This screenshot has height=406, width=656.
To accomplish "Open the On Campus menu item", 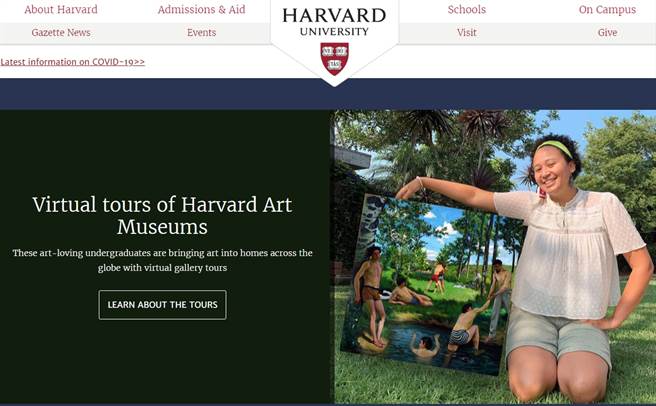I will point(607,10).
